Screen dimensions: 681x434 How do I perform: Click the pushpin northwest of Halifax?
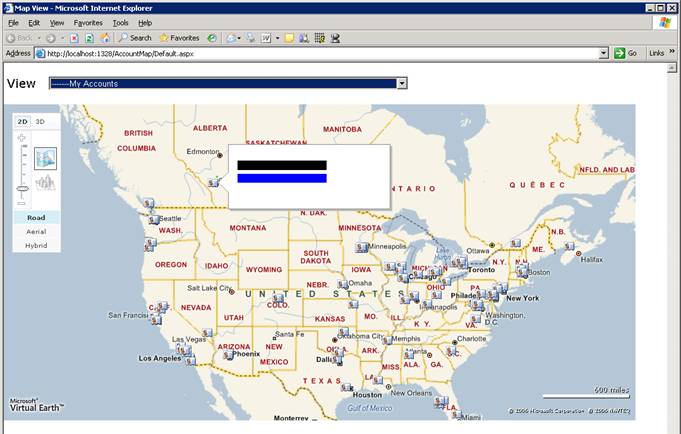pos(569,246)
